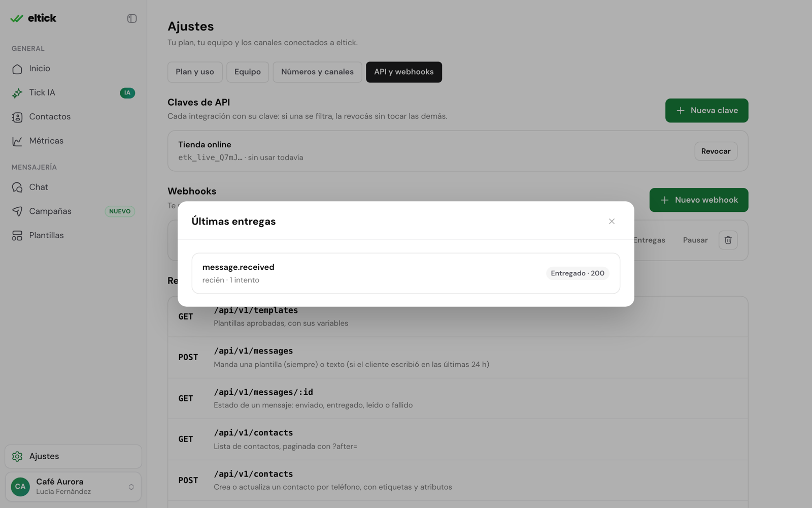Click the eltick logo
Screen dimensions: 812x508
point(33,18)
